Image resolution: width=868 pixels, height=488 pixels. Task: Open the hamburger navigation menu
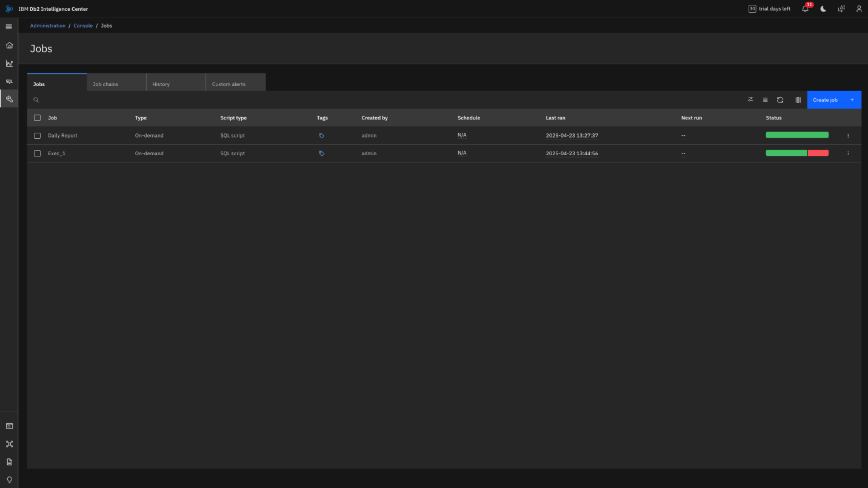(x=9, y=27)
